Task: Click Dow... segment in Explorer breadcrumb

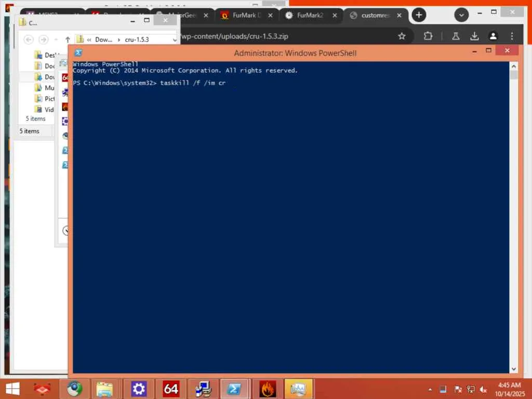Action: 103,39
